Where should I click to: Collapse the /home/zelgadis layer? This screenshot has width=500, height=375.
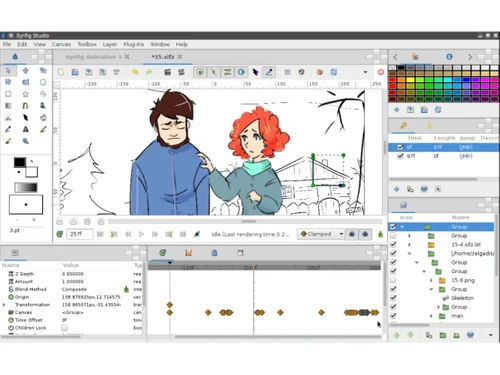[409, 253]
